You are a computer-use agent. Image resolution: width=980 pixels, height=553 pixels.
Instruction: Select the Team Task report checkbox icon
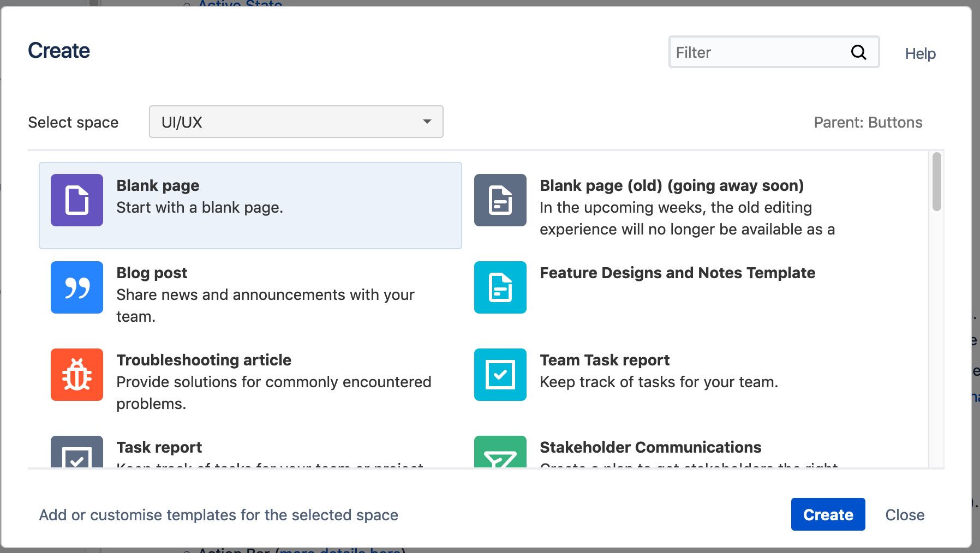click(500, 375)
